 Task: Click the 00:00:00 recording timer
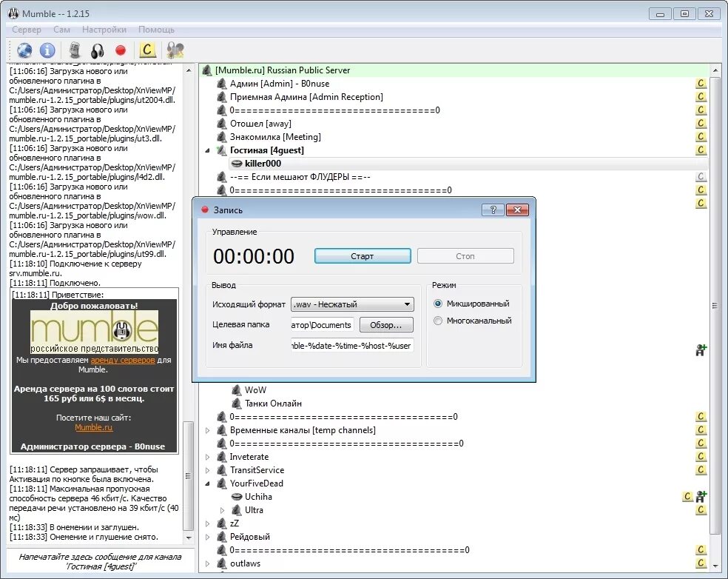point(254,256)
